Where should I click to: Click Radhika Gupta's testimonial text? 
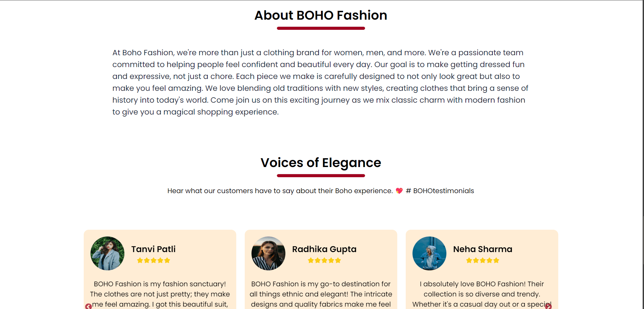(321, 294)
